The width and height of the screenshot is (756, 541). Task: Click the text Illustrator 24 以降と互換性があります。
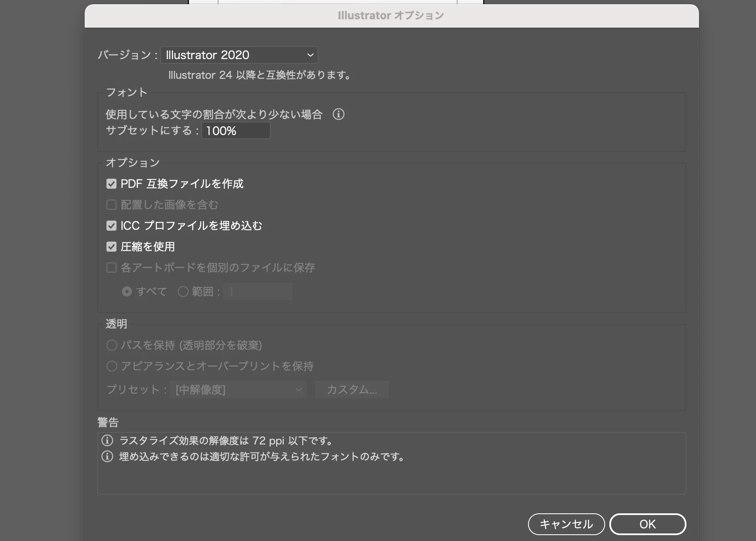pos(260,75)
